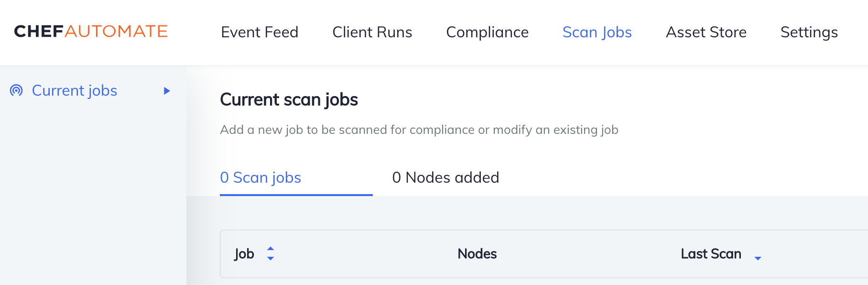868x285 pixels.
Task: Click the Job column sort arrows
Action: (x=271, y=254)
